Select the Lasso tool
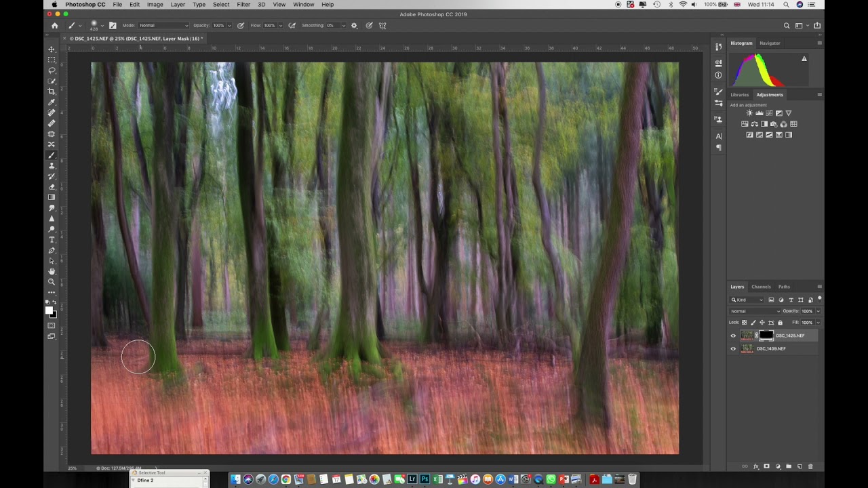868x488 pixels. pos(52,70)
